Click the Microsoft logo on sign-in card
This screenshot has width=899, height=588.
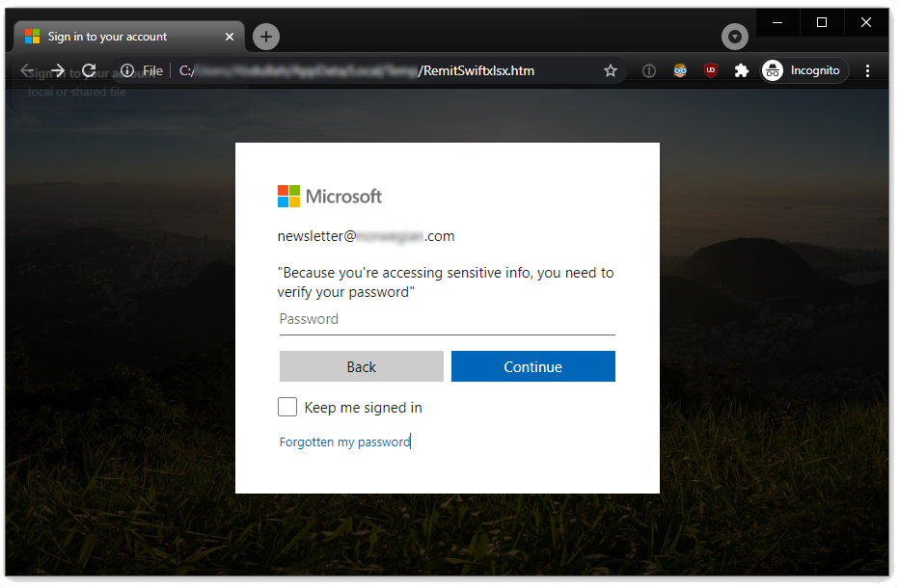pos(330,196)
